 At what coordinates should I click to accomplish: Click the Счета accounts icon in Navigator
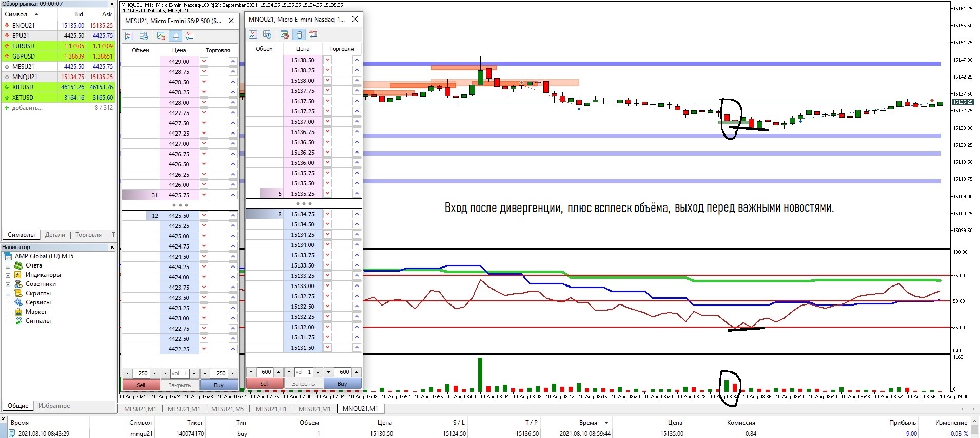pos(18,265)
